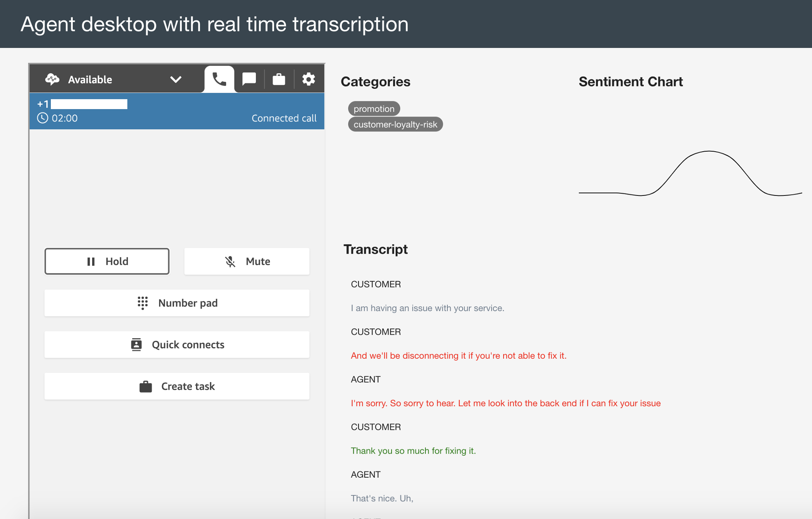The height and width of the screenshot is (519, 812).
Task: Open the settings gear icon
Action: 308,79
